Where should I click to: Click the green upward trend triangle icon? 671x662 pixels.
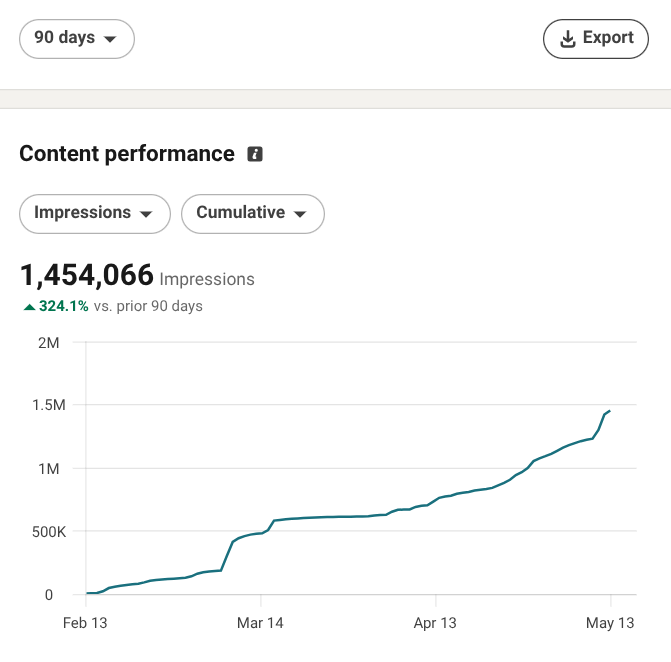click(29, 307)
